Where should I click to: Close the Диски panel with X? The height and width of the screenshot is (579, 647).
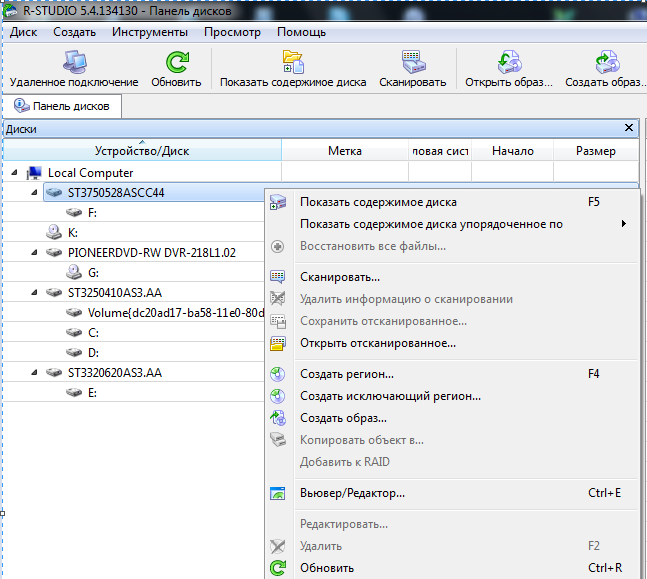click(629, 128)
